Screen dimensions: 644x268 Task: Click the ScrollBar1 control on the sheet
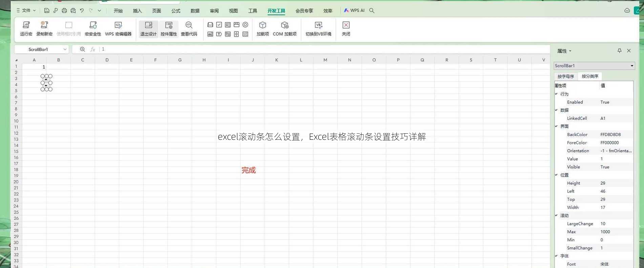pos(46,82)
